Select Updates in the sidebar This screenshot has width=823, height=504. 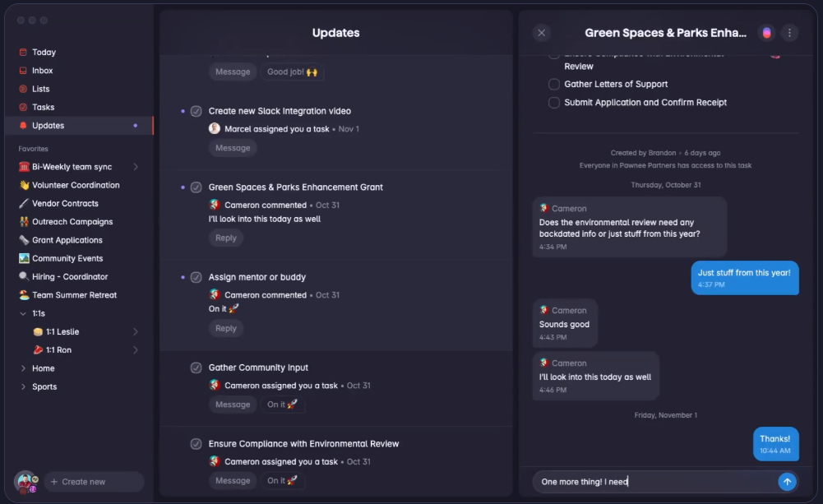(x=48, y=126)
